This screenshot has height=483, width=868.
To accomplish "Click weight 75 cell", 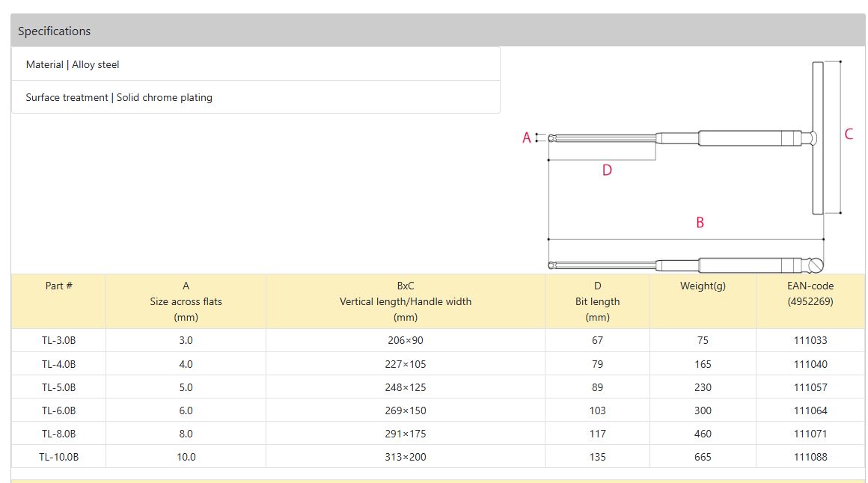I will pos(703,340).
